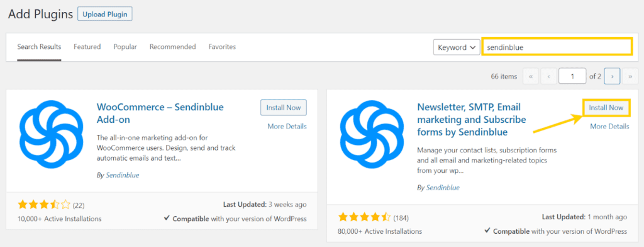Install Now for Newsletter Sendinblue plugin
This screenshot has height=247, width=644.
pyautogui.click(x=606, y=108)
